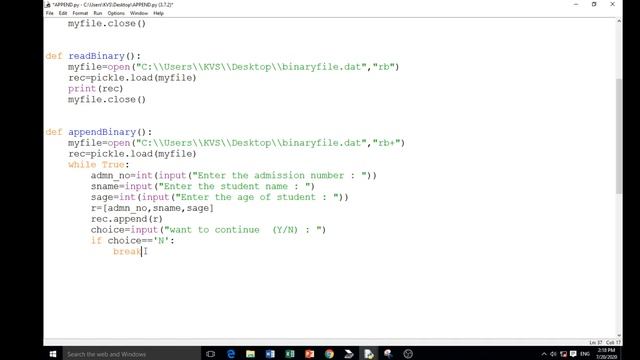
Task: Click the Search the web and Windows box
Action: [131, 354]
